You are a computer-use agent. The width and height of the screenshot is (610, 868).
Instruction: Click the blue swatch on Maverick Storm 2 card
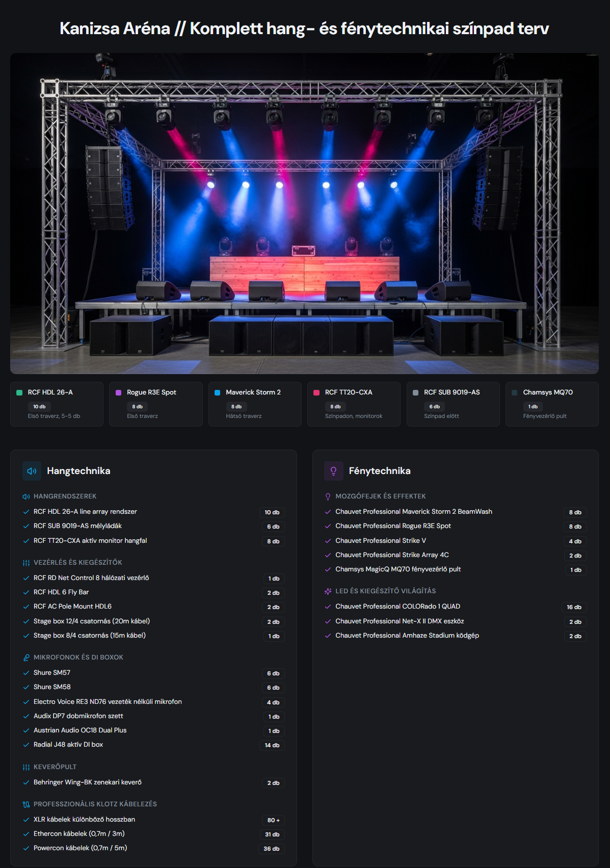pyautogui.click(x=217, y=392)
